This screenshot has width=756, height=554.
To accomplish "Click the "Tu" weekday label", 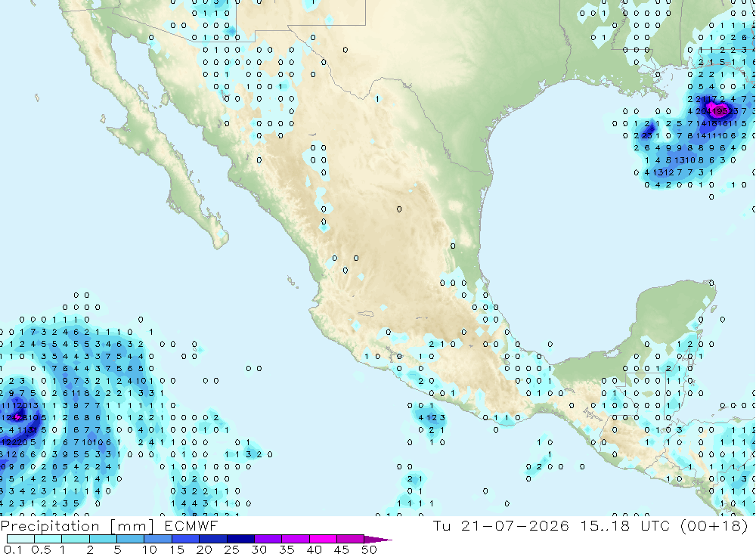I will coord(442,525).
